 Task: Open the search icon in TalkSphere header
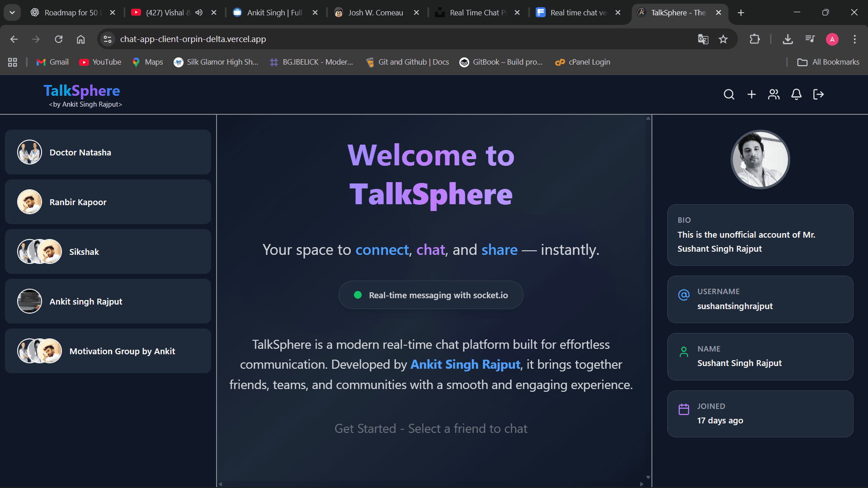pyautogui.click(x=729, y=94)
